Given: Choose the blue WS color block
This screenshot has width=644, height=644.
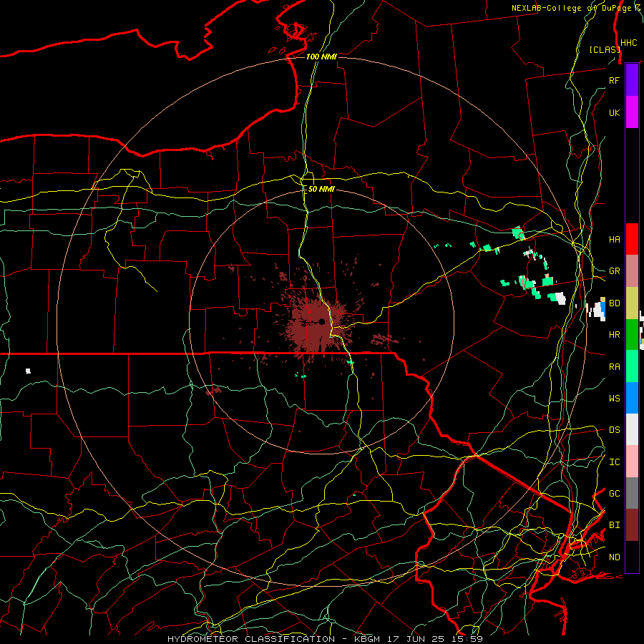Looking at the screenshot, I should coord(632,398).
